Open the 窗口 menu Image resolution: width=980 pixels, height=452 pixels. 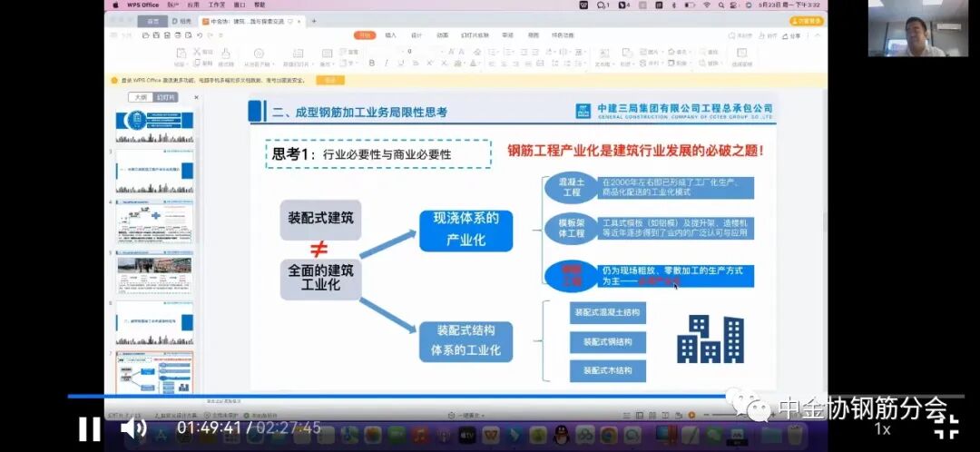point(240,5)
